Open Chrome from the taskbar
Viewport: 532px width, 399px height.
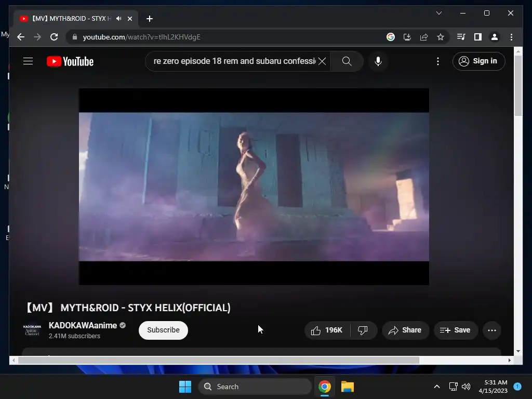pyautogui.click(x=325, y=387)
